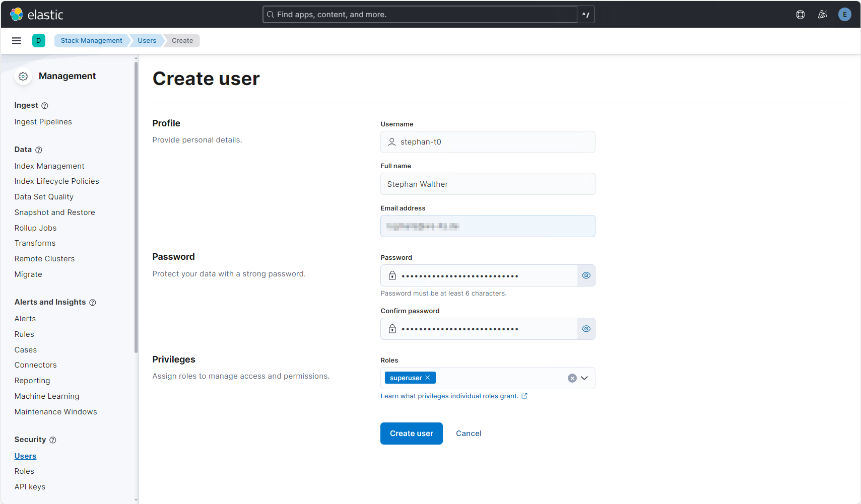Open the newsfeed celebration icon
861x504 pixels.
pyautogui.click(x=822, y=15)
